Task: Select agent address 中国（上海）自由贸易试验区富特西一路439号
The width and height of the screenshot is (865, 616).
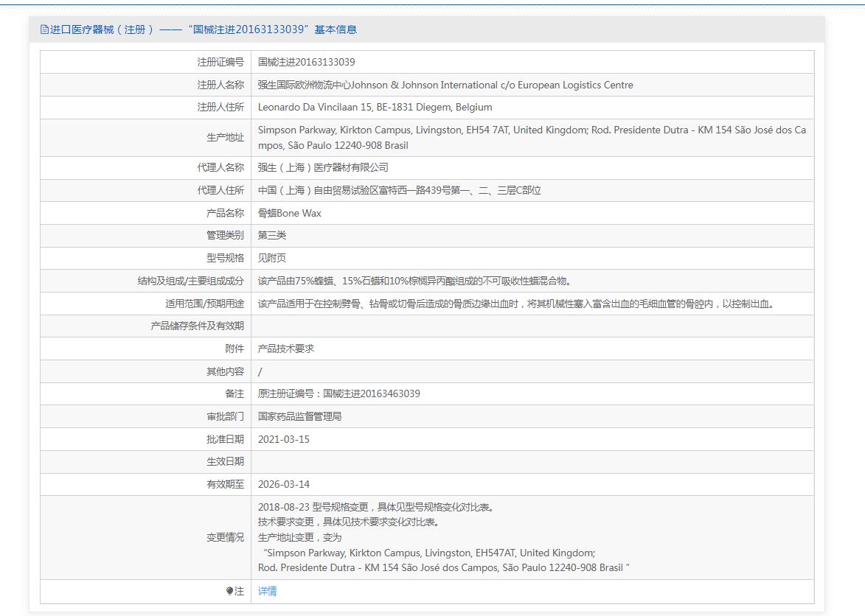Action: click(x=400, y=191)
